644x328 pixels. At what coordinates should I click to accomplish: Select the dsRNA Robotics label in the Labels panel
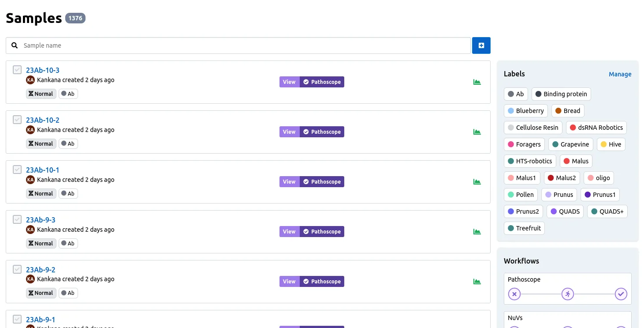596,127
